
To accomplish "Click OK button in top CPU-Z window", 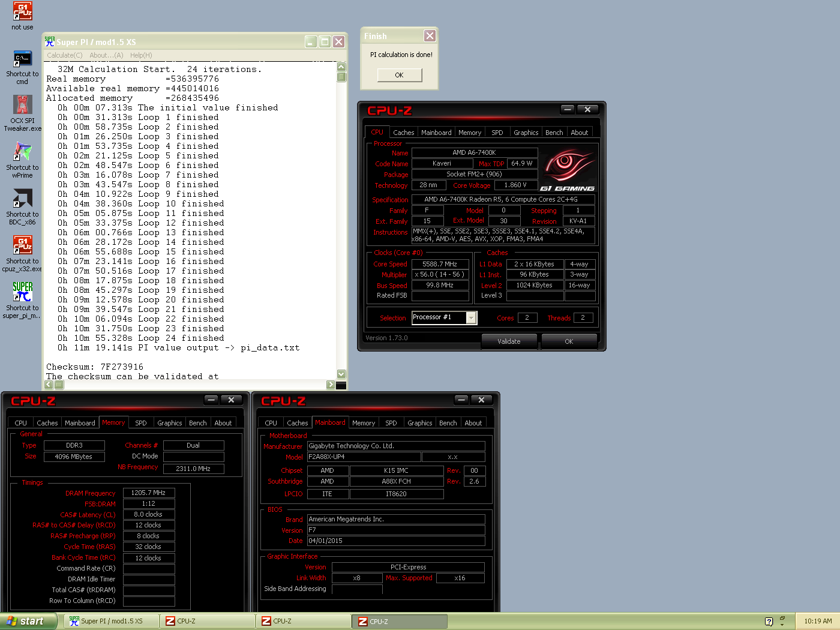I will (569, 341).
